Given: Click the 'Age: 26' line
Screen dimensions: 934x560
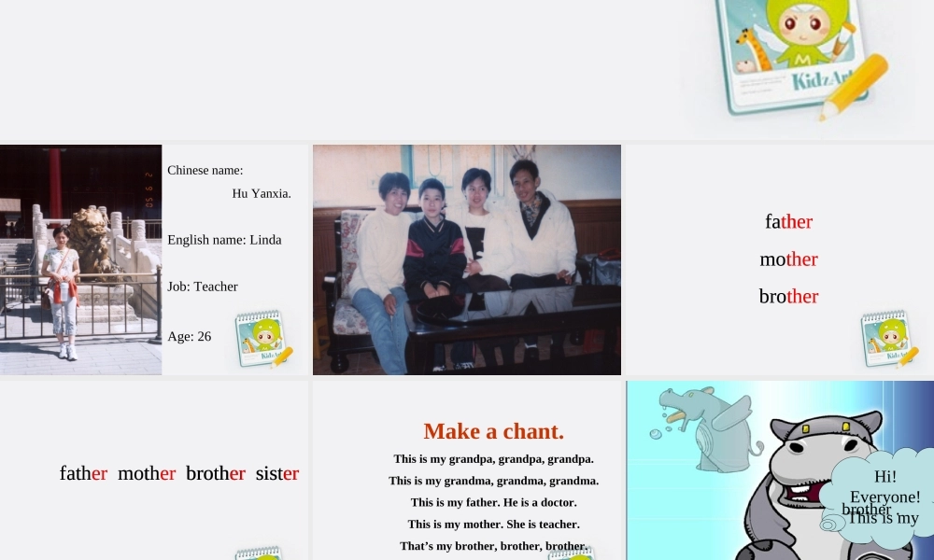Looking at the screenshot, I should [190, 336].
